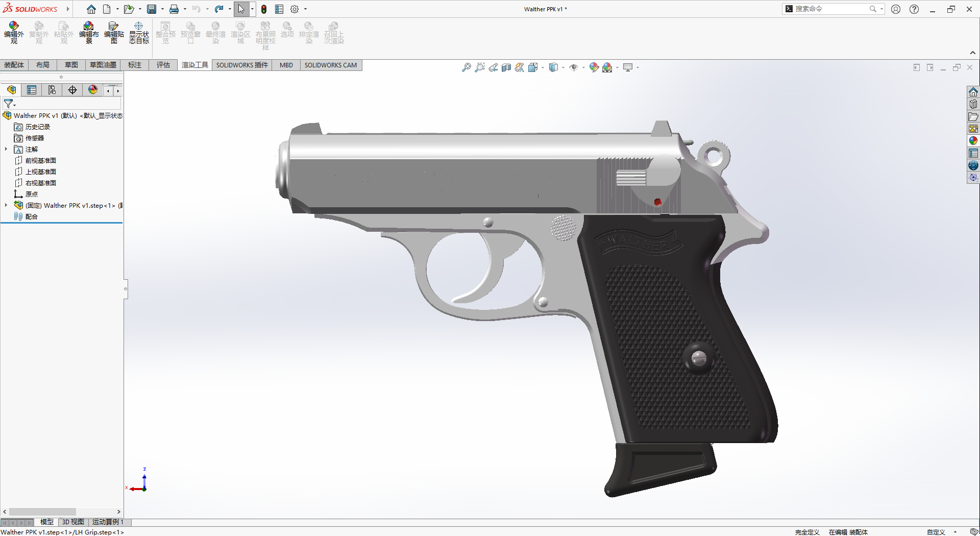Click Edit Appearance icon in view toolbar

coord(594,67)
